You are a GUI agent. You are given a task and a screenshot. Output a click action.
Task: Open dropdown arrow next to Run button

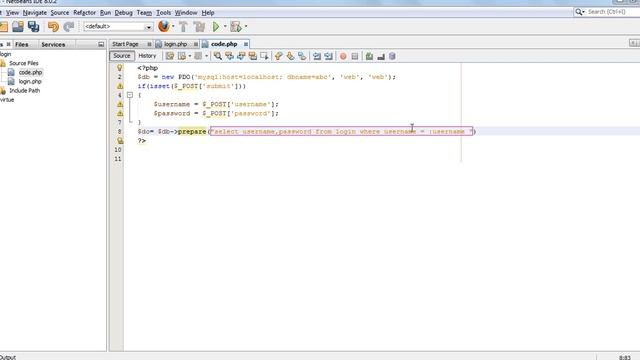[225, 27]
